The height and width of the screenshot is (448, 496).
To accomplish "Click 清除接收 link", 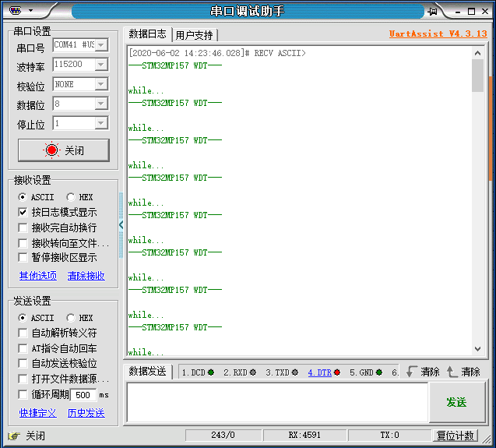I will [x=86, y=276].
